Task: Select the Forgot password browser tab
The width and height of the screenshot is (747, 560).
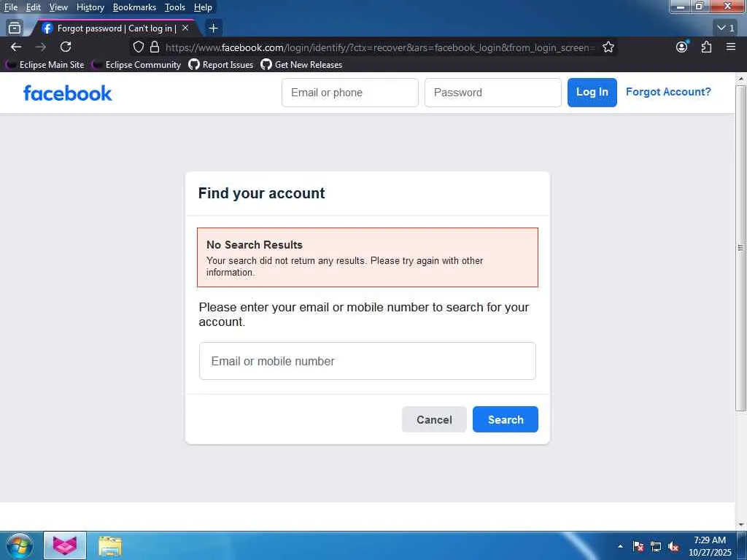Action: click(115, 28)
